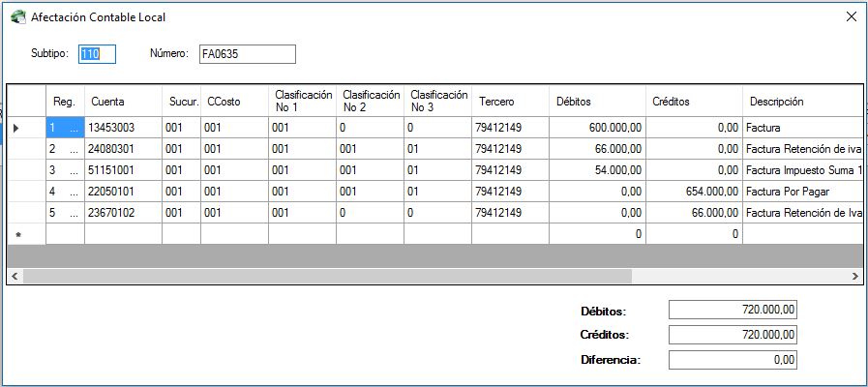Screen dimensions: 868x387
Task: Click debit value 54.000,00
Action: tap(597, 170)
